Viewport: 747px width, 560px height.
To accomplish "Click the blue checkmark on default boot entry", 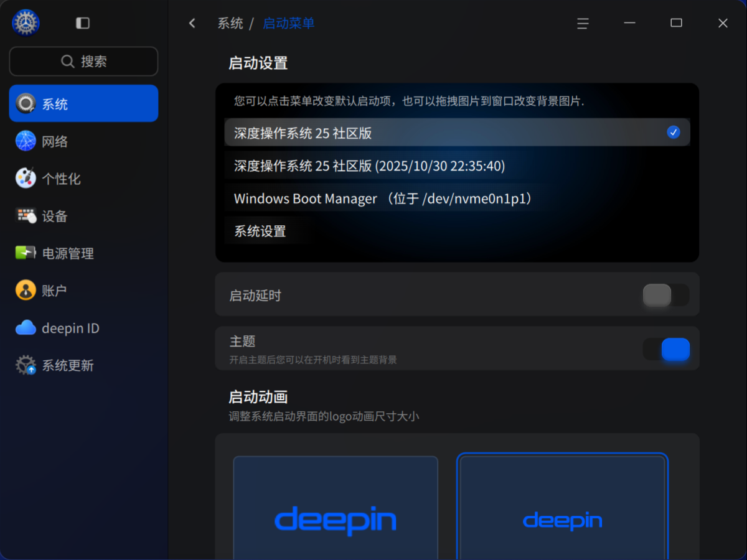I will pyautogui.click(x=673, y=132).
